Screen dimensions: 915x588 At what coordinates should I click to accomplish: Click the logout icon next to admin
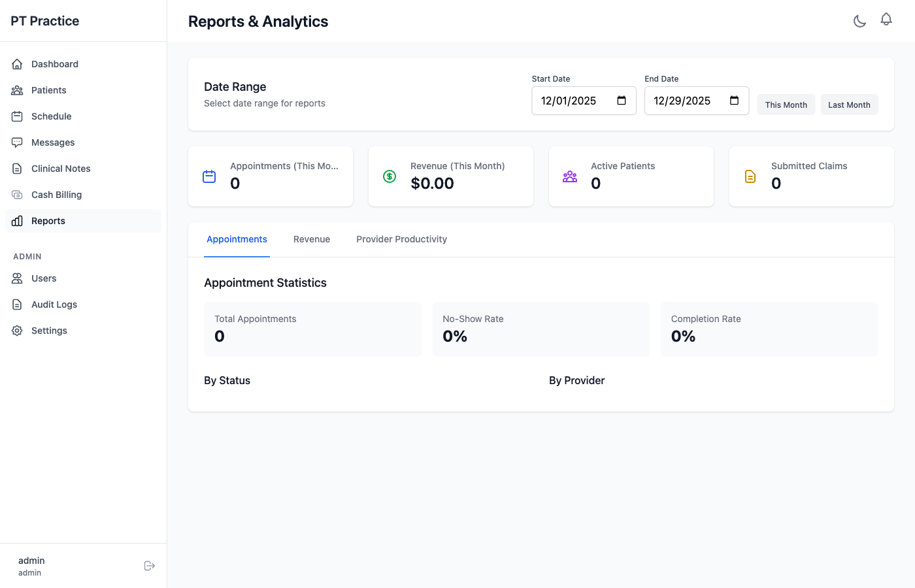pos(150,565)
